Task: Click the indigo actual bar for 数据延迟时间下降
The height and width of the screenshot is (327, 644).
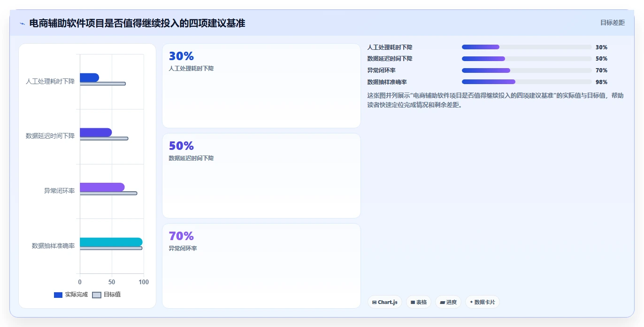Action: pos(96,132)
